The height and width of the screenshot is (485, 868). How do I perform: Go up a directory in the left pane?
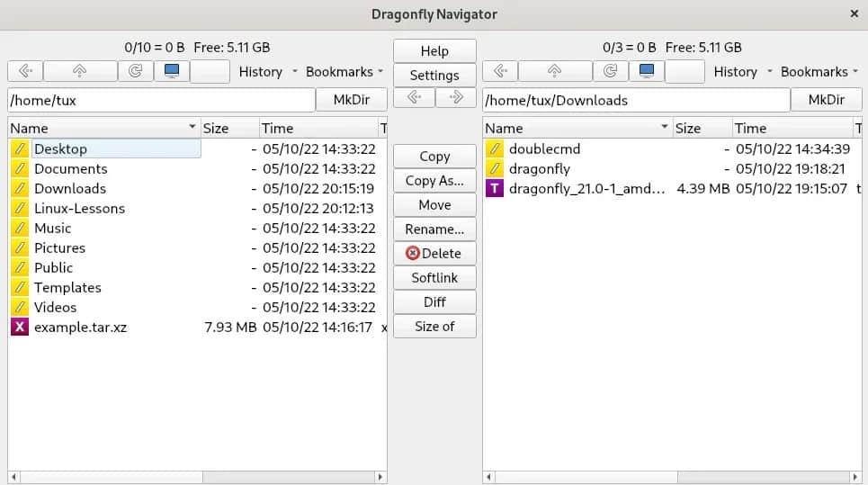[80, 71]
